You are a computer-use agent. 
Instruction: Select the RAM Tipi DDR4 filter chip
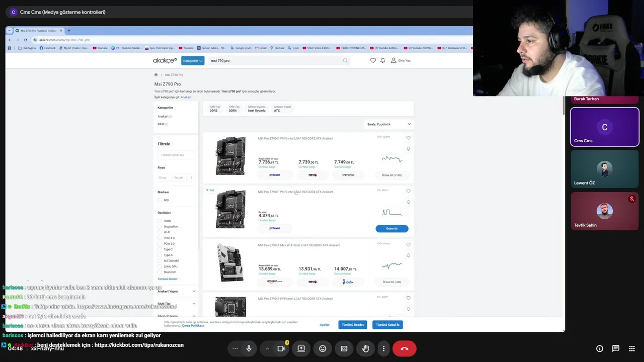[234, 109]
